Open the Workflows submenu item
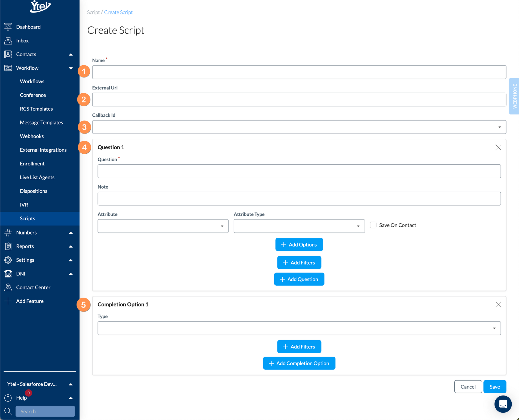This screenshot has height=420, width=519. 32,81
